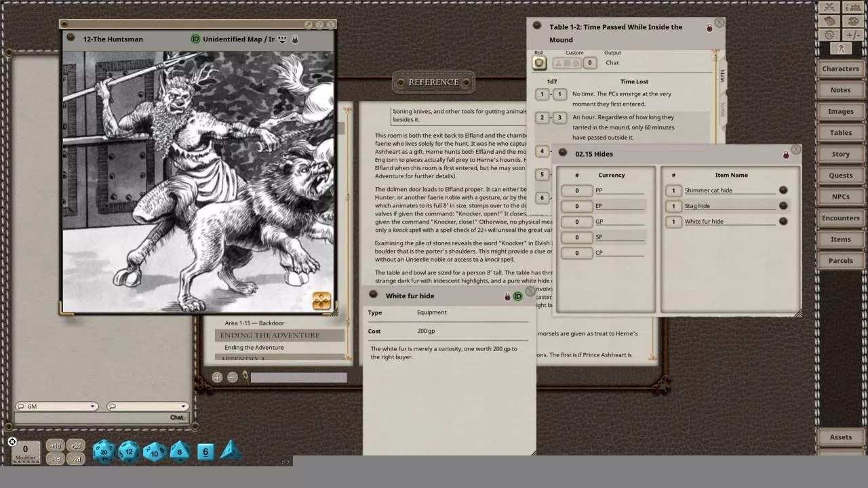The width and height of the screenshot is (868, 488).
Task: Open the empty chat mode dropdown
Action: pyautogui.click(x=146, y=407)
